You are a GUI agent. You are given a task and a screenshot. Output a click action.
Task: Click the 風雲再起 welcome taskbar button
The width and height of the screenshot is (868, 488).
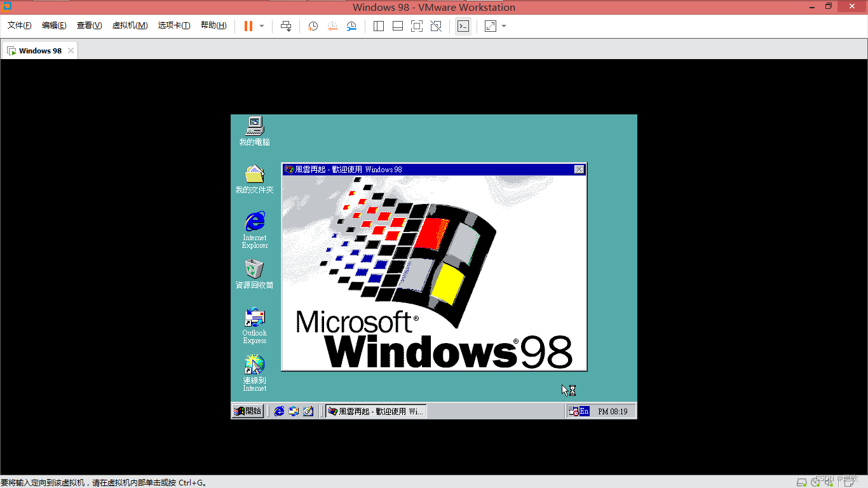(x=375, y=411)
